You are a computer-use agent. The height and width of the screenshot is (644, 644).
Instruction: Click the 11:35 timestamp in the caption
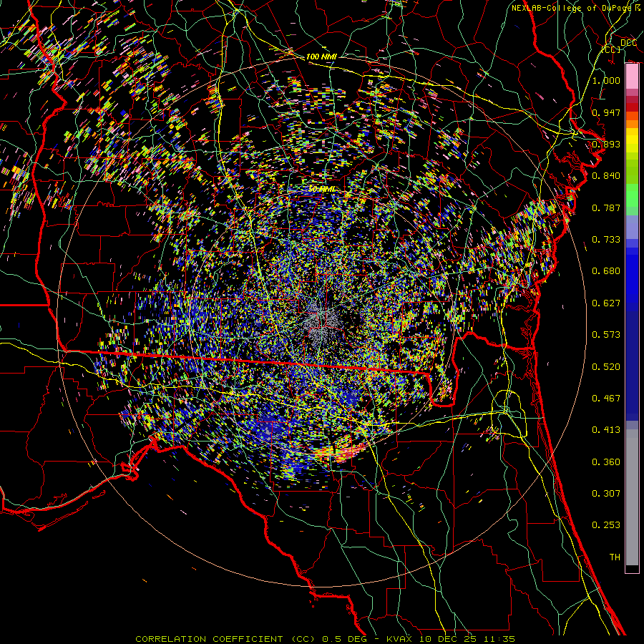click(x=501, y=639)
